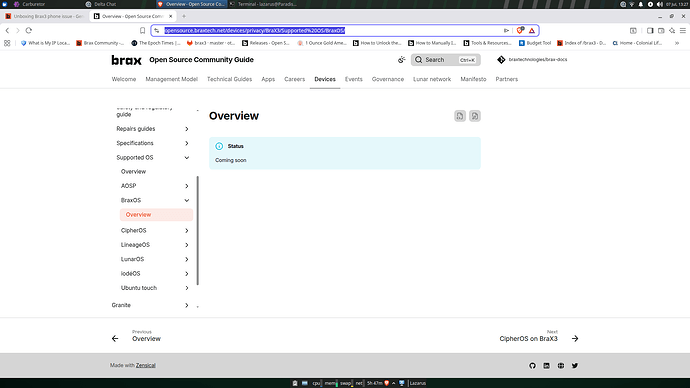The width and height of the screenshot is (690, 388).
Task: Toggle the browser sidebar panel icon
Action: click(x=650, y=30)
